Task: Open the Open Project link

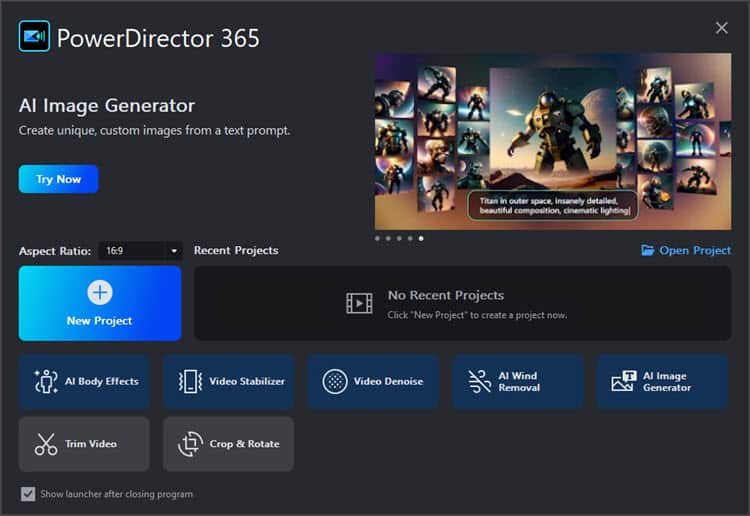Action: pyautogui.click(x=686, y=250)
